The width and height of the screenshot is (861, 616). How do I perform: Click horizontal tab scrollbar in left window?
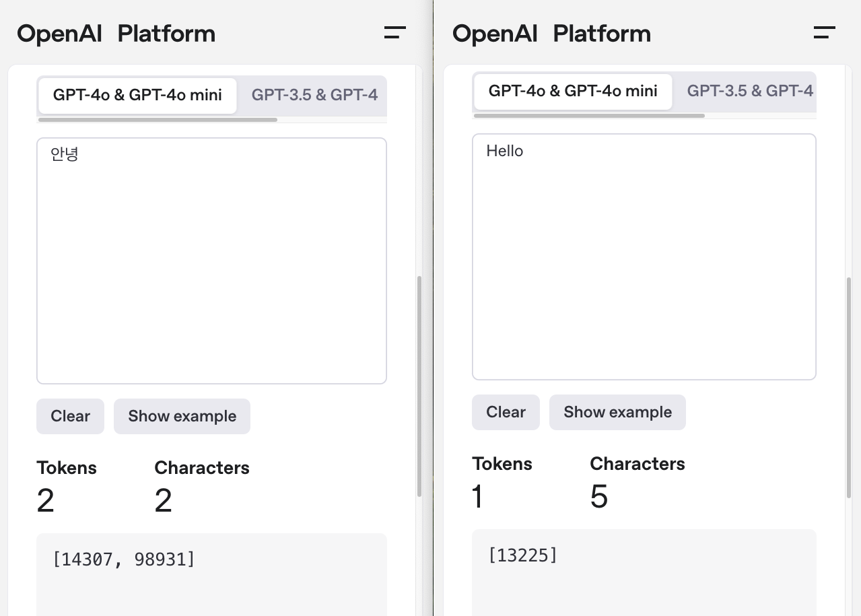158,120
